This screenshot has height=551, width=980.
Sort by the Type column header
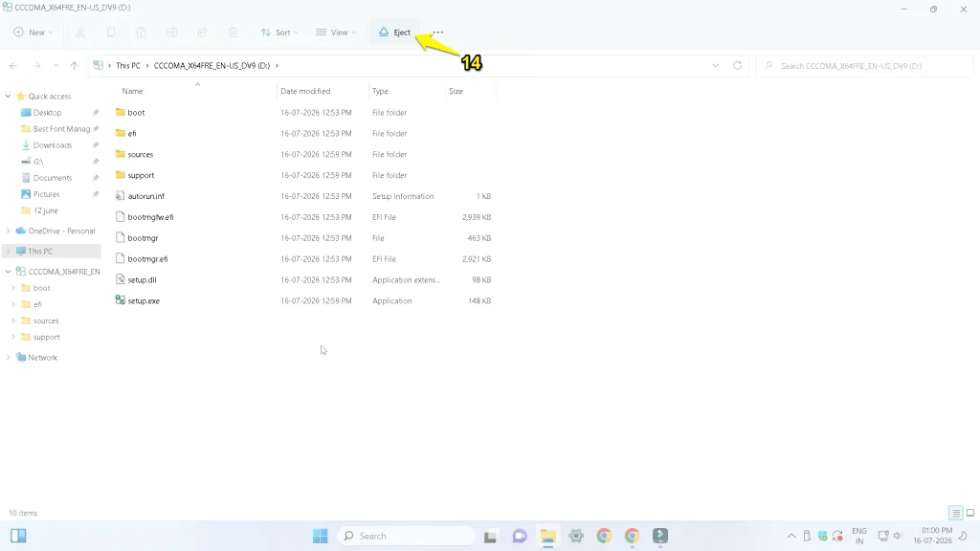click(x=380, y=91)
